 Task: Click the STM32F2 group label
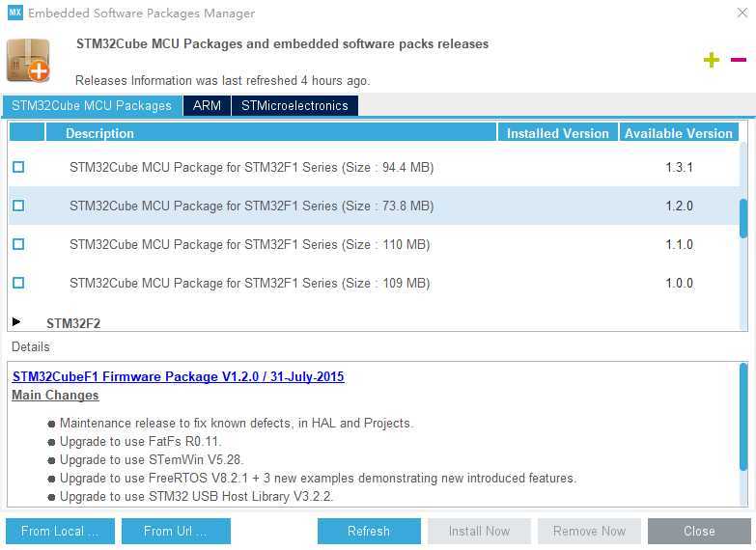pos(73,323)
